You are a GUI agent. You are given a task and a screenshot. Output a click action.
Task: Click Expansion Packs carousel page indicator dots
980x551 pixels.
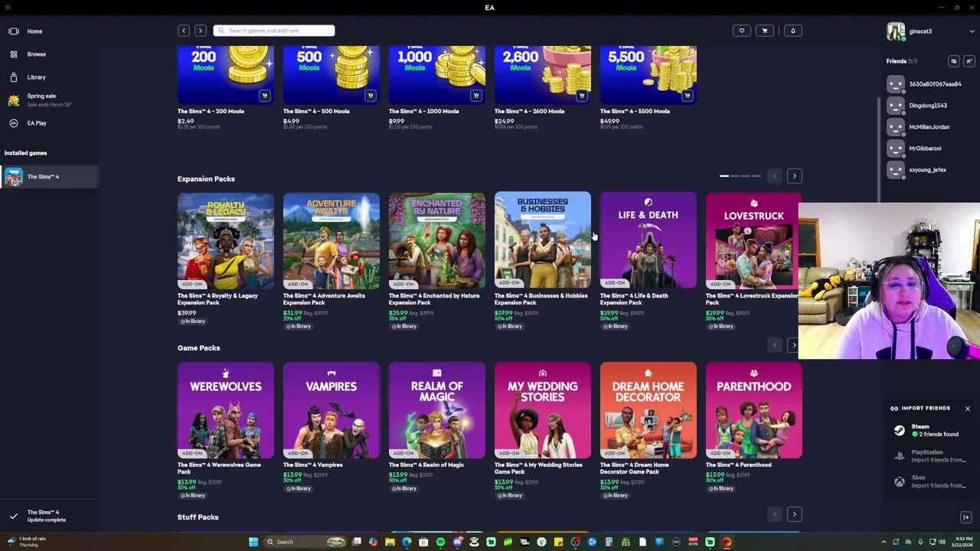point(740,176)
